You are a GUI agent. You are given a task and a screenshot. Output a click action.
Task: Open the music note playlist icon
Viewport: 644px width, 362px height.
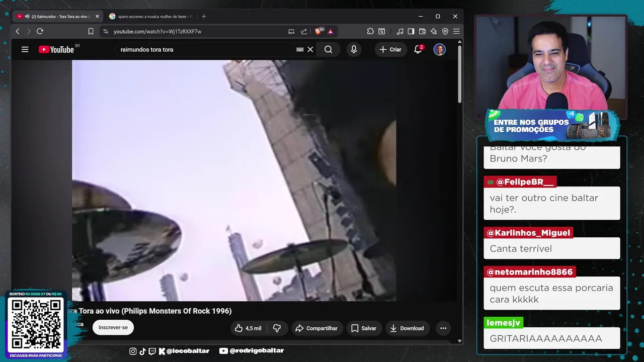pos(399,31)
